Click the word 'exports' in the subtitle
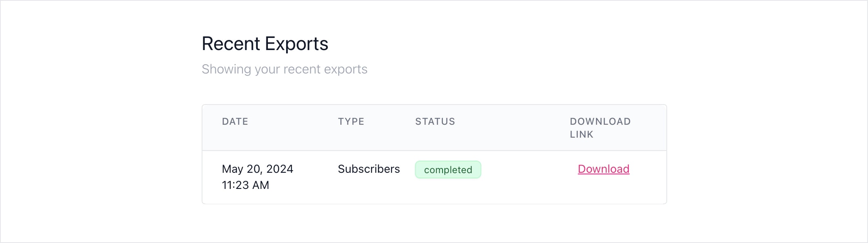868x243 pixels. tap(346, 69)
